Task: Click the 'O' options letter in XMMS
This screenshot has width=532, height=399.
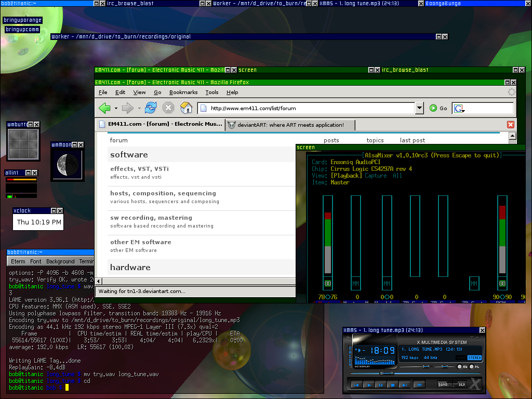Action: (x=350, y=348)
